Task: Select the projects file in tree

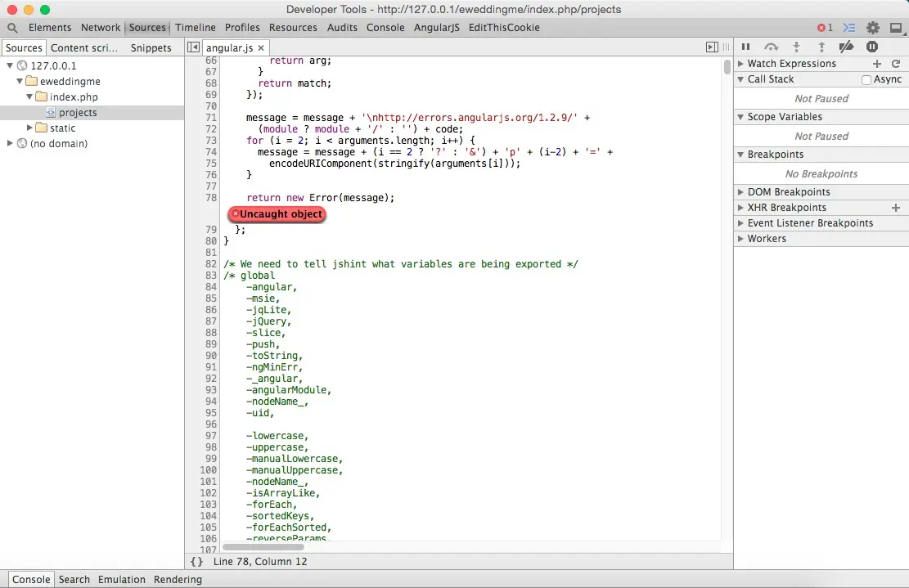Action: click(92, 112)
